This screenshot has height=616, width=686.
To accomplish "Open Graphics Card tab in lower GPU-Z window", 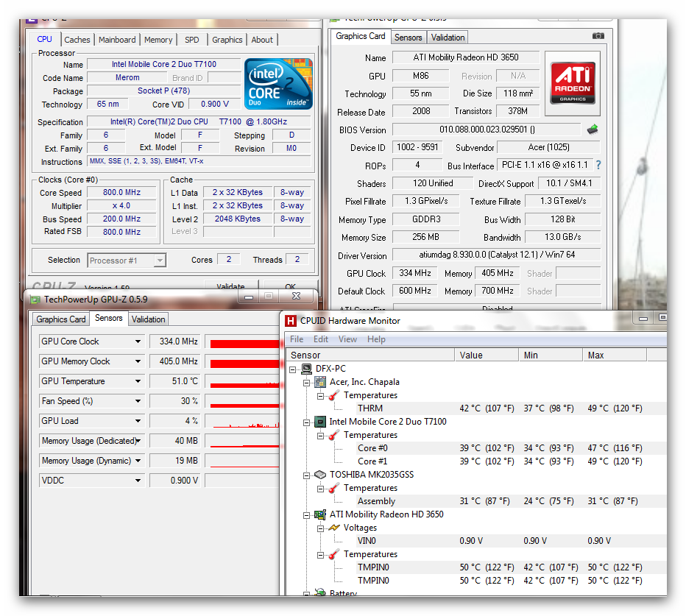I will pyautogui.click(x=61, y=319).
